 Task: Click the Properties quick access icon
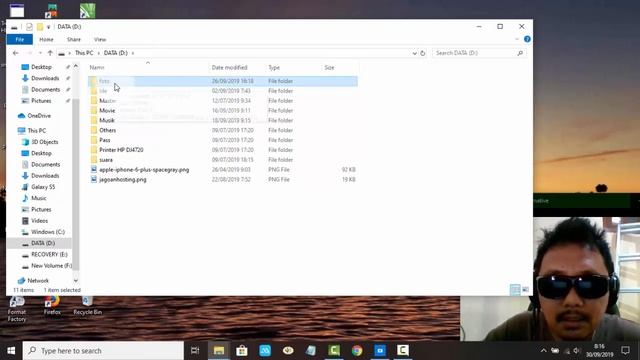pyautogui.click(x=29, y=27)
